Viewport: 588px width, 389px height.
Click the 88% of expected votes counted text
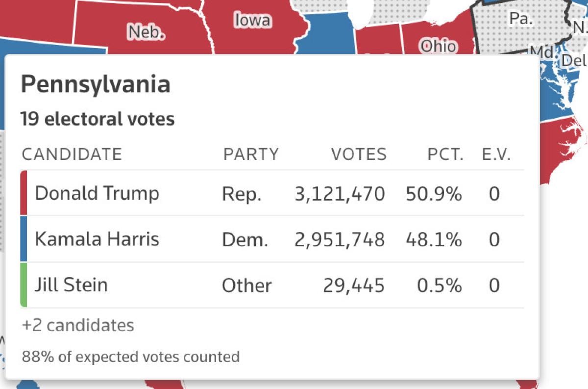(131, 357)
